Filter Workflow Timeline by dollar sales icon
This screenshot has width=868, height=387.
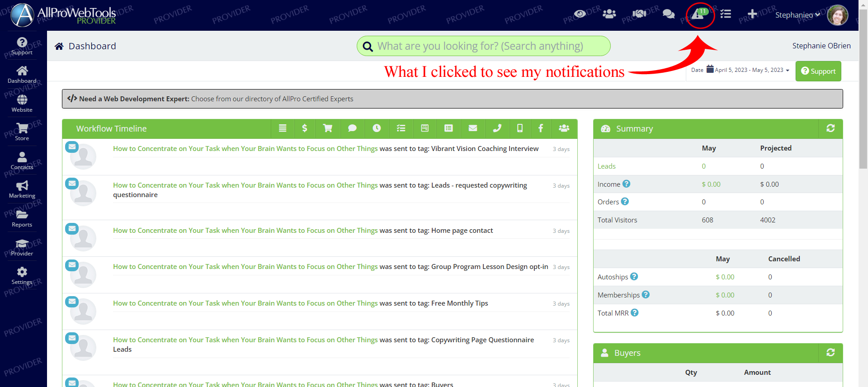(305, 128)
